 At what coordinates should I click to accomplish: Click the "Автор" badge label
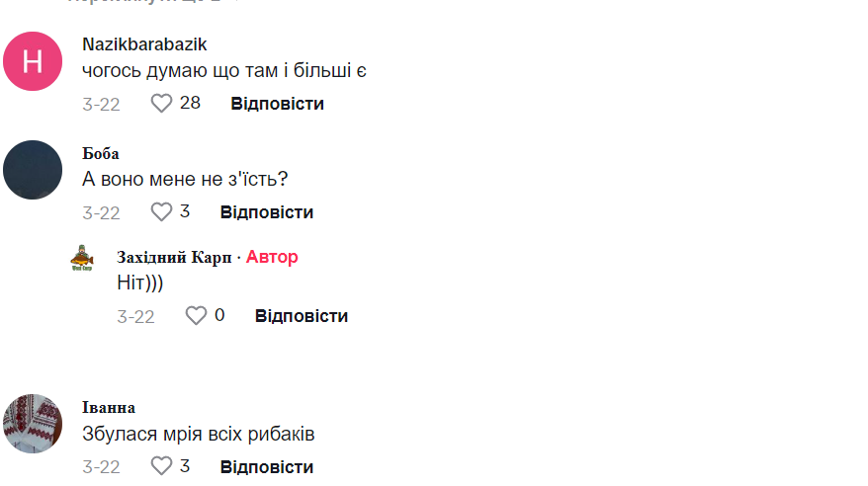coord(272,257)
